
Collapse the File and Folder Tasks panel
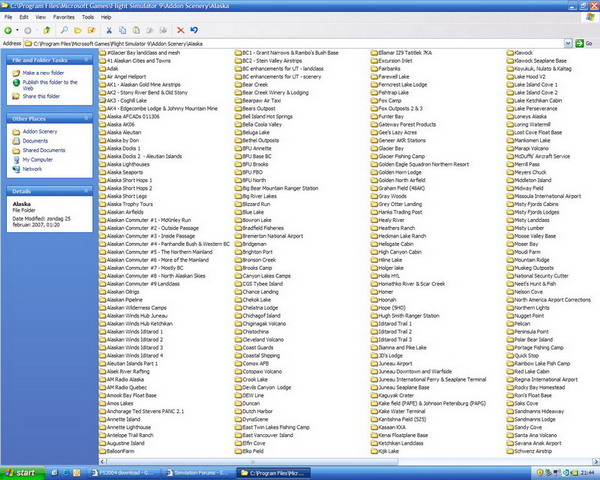pos(86,61)
